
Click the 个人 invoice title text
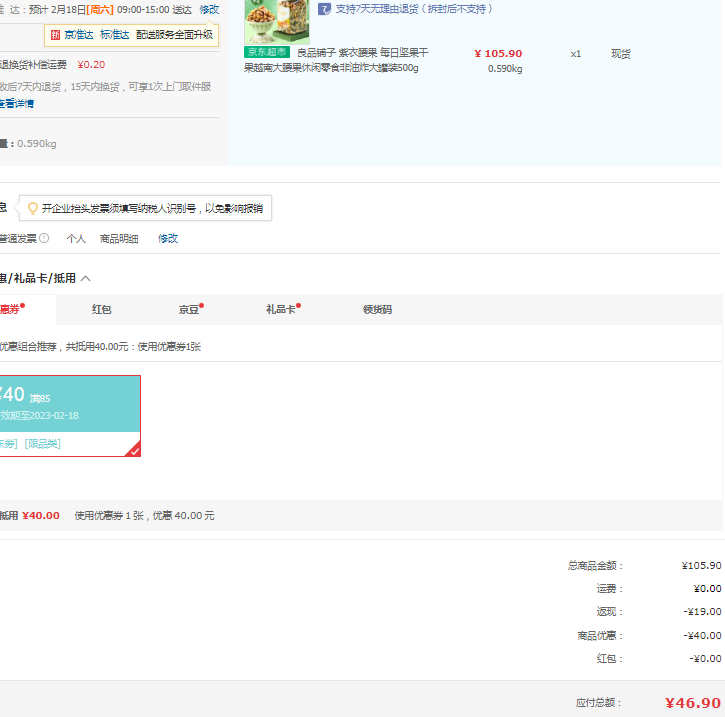click(76, 239)
